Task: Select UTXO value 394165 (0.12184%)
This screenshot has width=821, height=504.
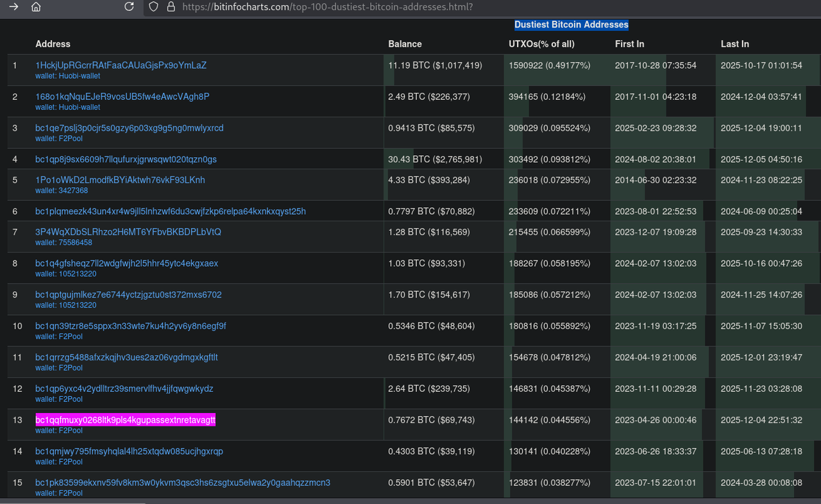Action: 547,97
